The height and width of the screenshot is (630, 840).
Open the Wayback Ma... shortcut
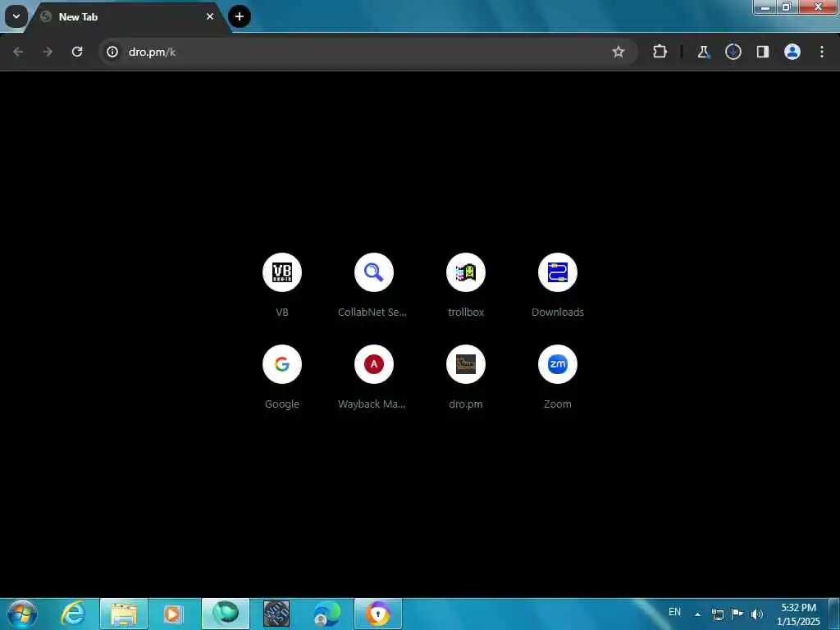pyautogui.click(x=373, y=377)
